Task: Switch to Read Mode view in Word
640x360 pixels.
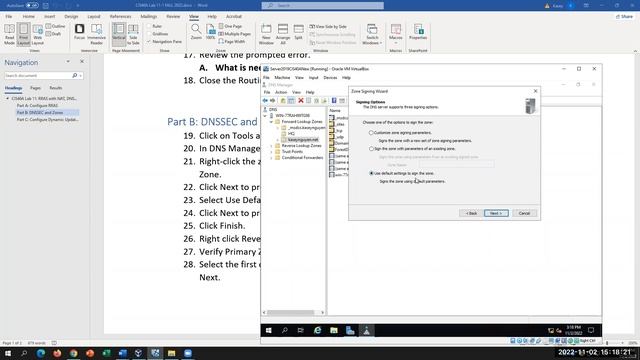Action: 9,34
